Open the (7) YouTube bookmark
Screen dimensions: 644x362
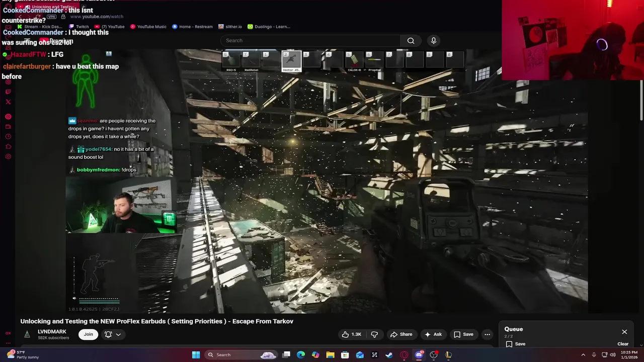[110, 27]
